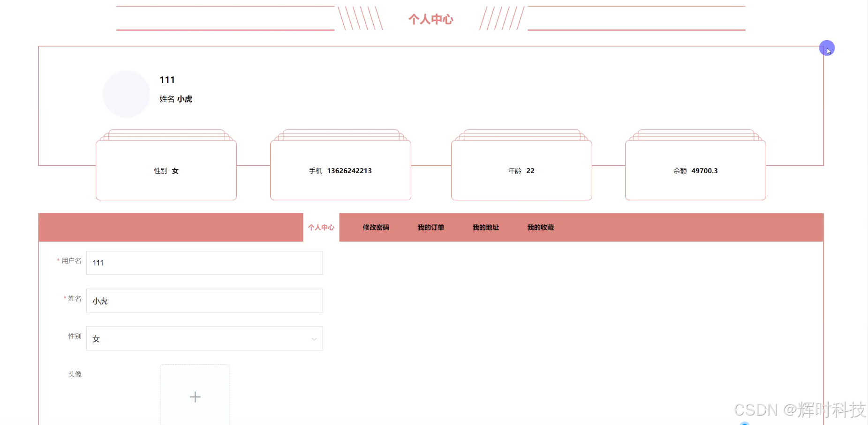Click the bold username 111 beside avatar

pyautogui.click(x=167, y=80)
